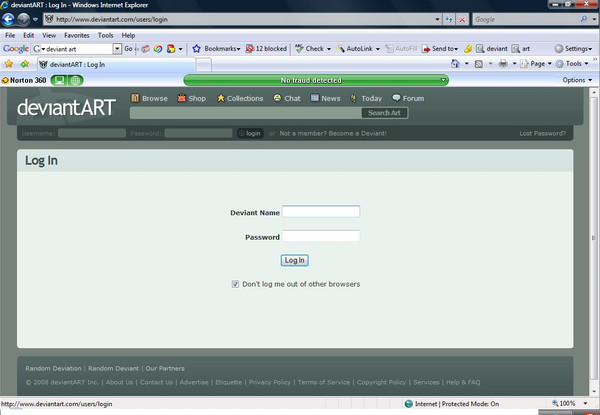Click the main Password input field
This screenshot has width=600, height=415.
(x=321, y=236)
